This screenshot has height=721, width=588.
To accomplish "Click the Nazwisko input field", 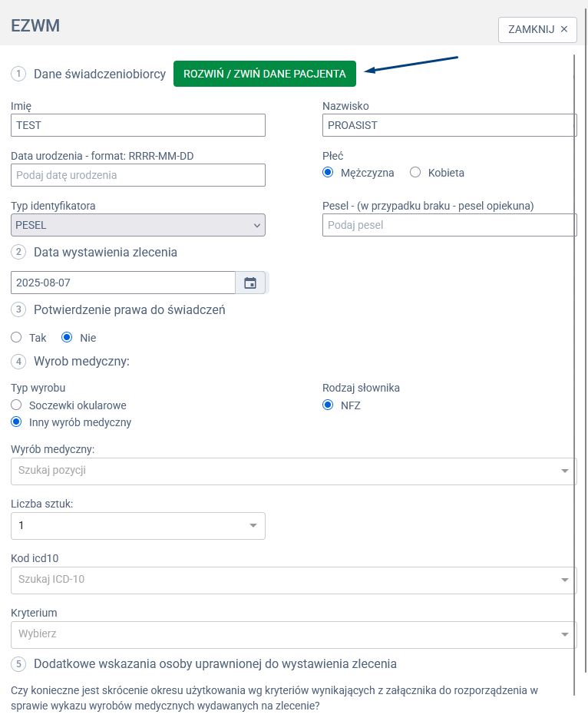I will click(x=449, y=125).
